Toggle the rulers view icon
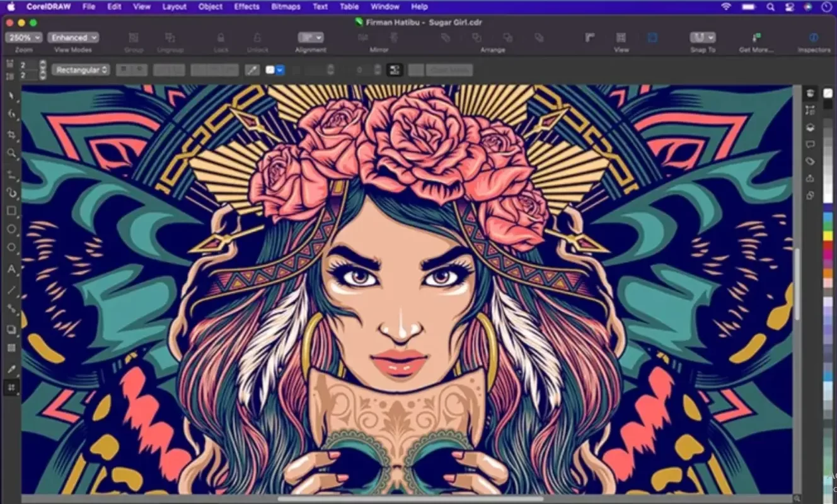The height and width of the screenshot is (504, 837). click(x=590, y=38)
